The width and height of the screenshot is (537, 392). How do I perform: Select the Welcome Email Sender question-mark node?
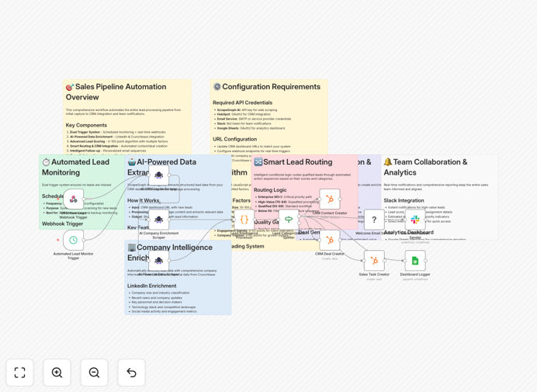click(374, 220)
